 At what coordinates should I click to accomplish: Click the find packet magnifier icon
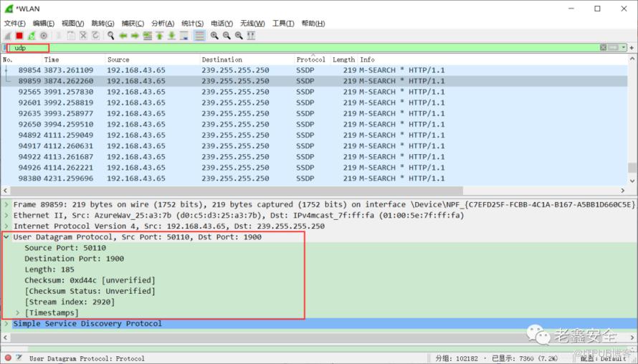pos(111,35)
